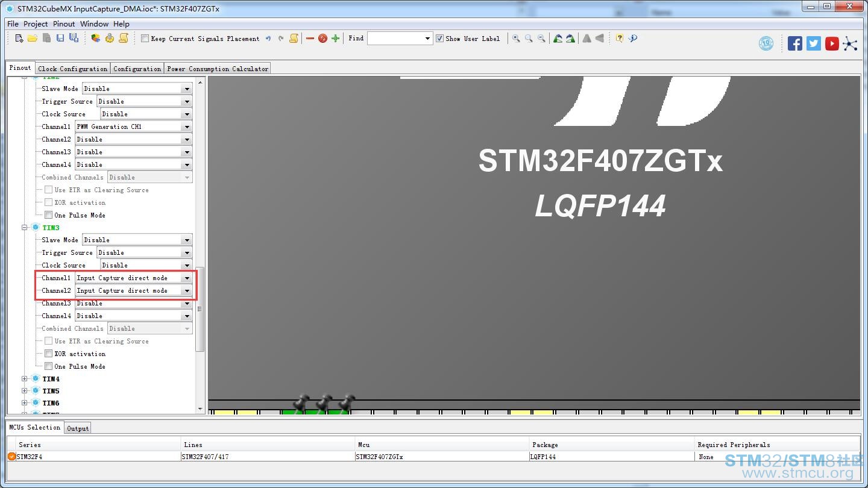Open help via the yellow question mark icon

pos(620,39)
